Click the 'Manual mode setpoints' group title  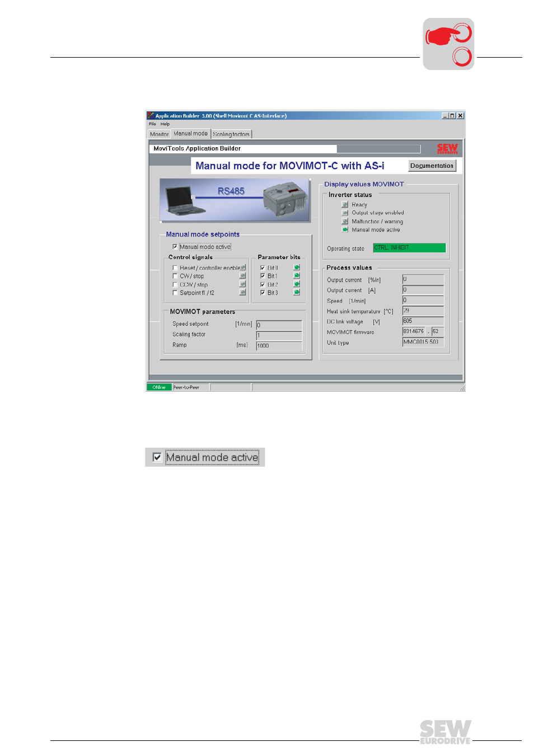coord(203,234)
